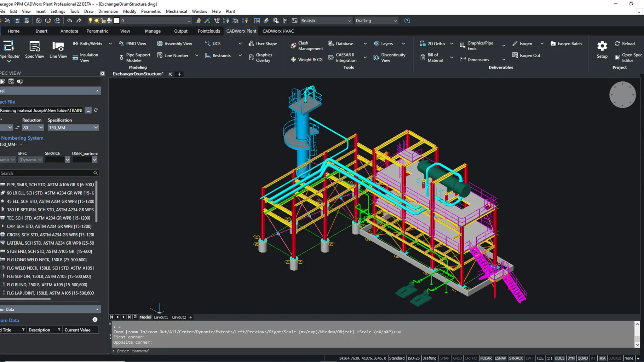The height and width of the screenshot is (362, 644).
Task: Open Graphics Overlay
Action: 260,58
